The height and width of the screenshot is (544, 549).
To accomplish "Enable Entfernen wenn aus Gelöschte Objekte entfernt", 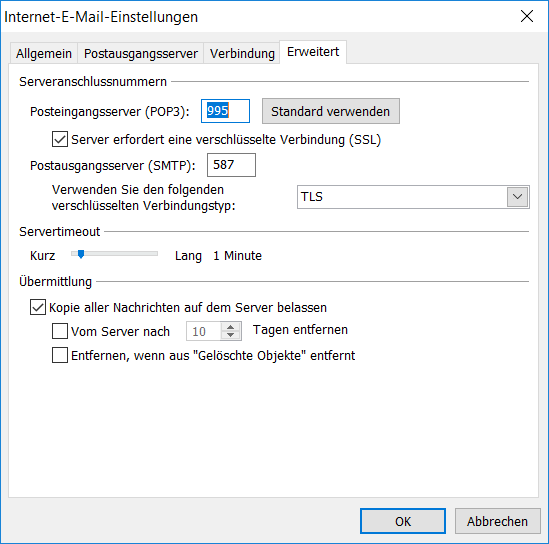I will [x=60, y=355].
